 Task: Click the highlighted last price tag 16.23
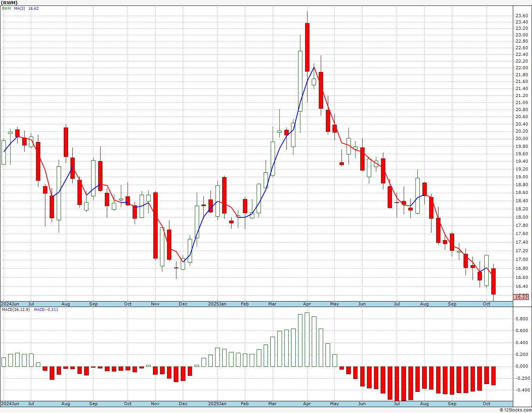coord(521,297)
